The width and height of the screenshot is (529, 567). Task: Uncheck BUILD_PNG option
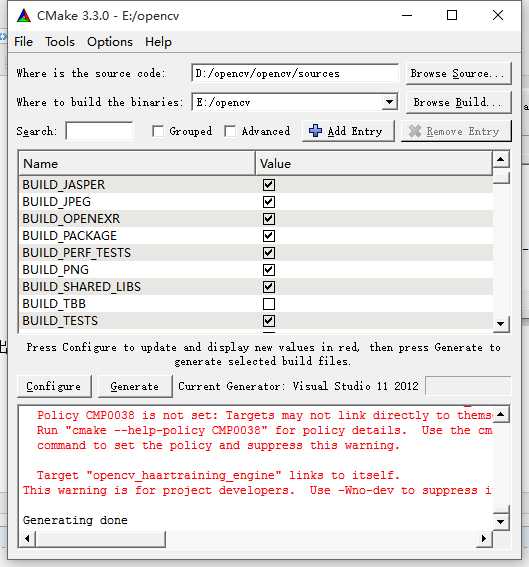pos(269,270)
